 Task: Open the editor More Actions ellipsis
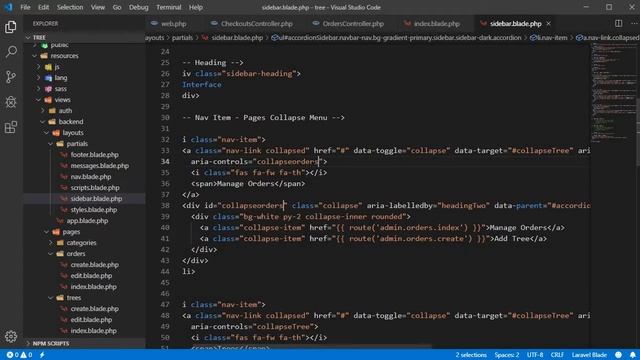(x=634, y=24)
